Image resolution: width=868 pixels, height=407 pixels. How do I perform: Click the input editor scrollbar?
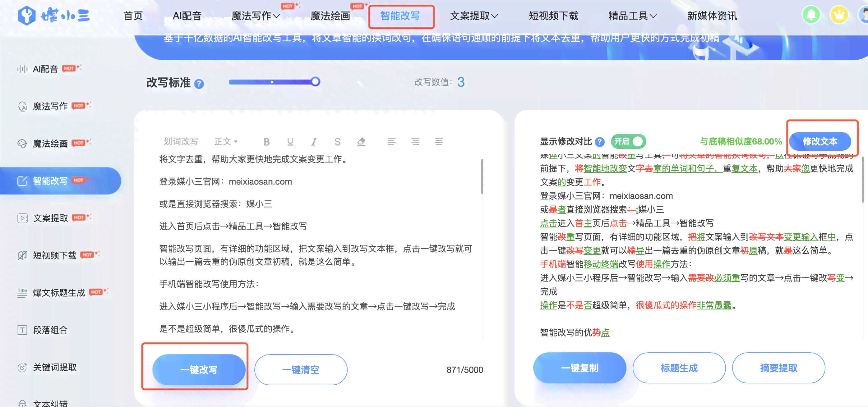pos(482,177)
